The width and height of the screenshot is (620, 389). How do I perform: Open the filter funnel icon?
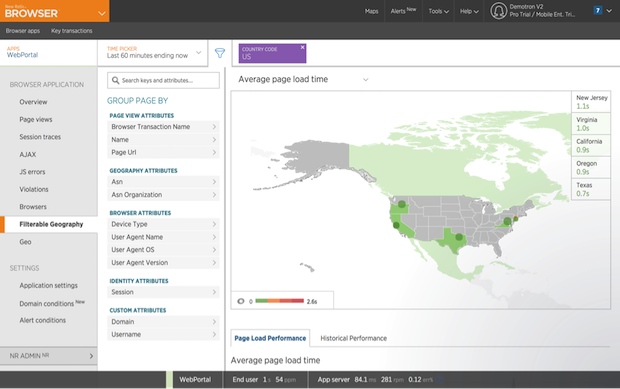[220, 53]
